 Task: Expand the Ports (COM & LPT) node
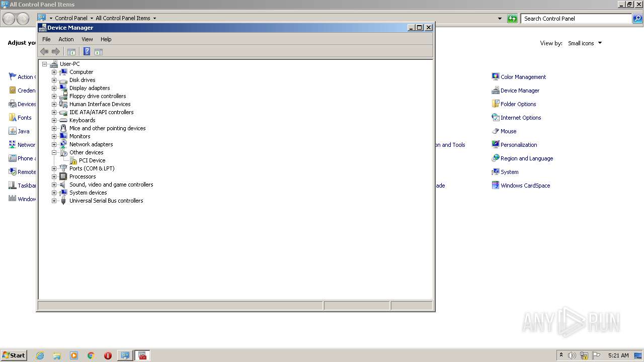click(x=54, y=168)
